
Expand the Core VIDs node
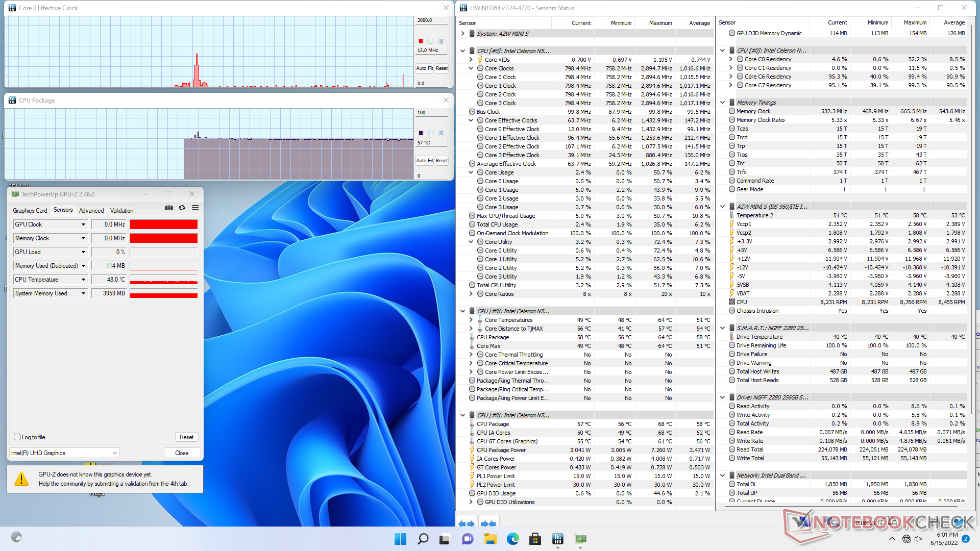(x=471, y=60)
